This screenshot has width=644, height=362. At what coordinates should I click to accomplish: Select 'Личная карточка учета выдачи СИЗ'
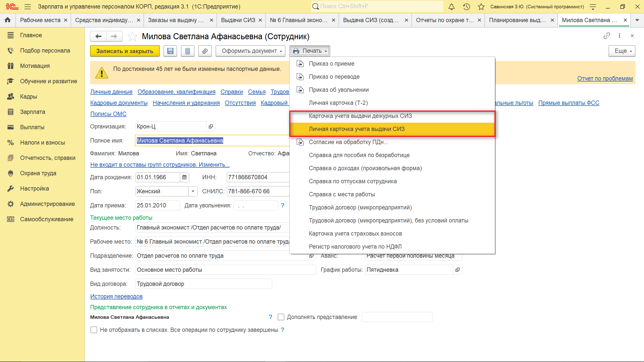click(356, 129)
